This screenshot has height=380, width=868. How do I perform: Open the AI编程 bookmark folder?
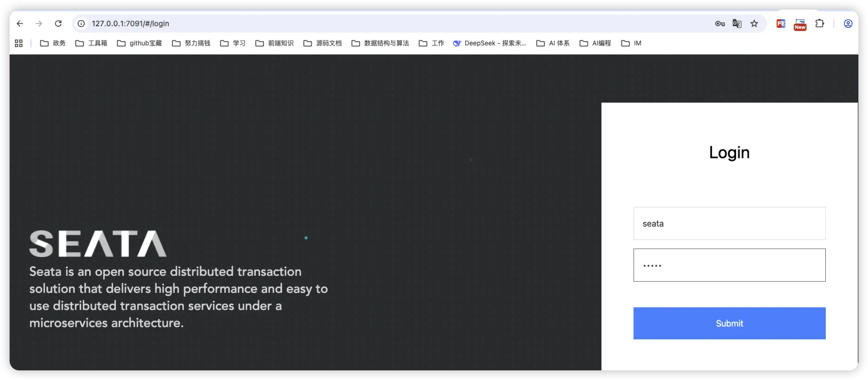click(596, 43)
